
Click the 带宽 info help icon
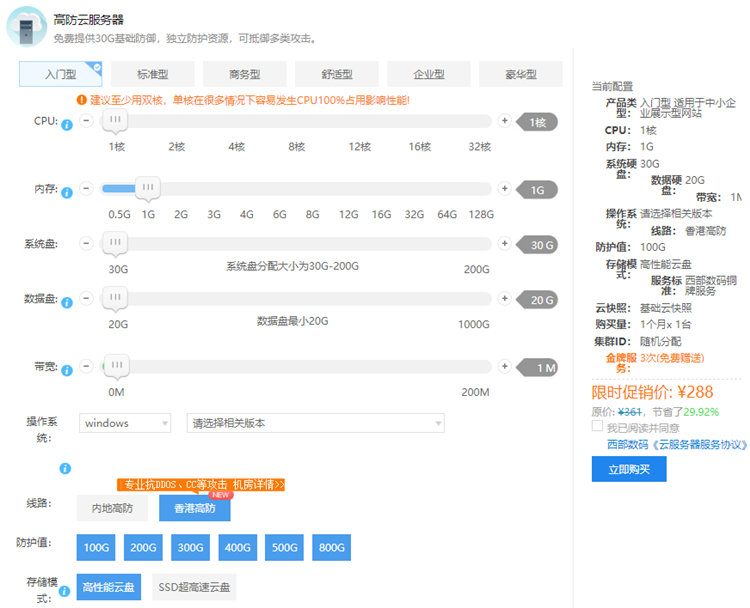tap(67, 371)
